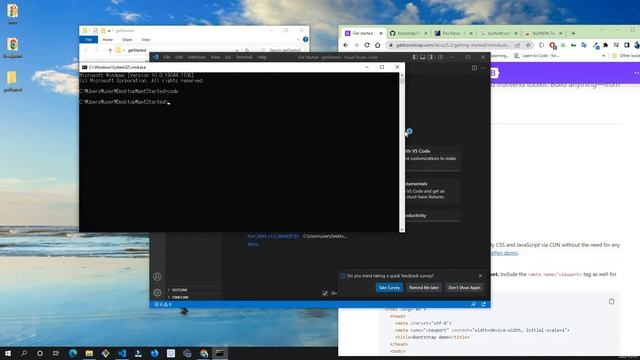Click the cmd window vertical scrollbar
This screenshot has width=640, height=360.
(402, 152)
